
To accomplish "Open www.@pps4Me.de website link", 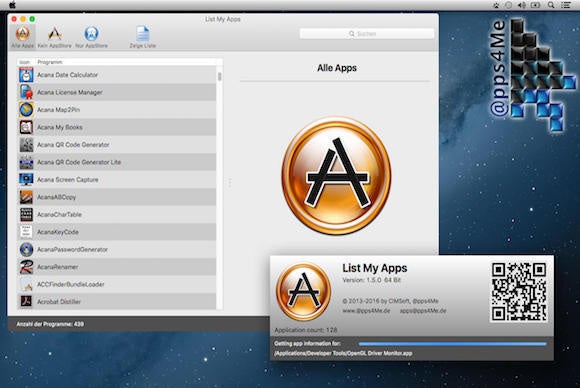I will point(366,311).
